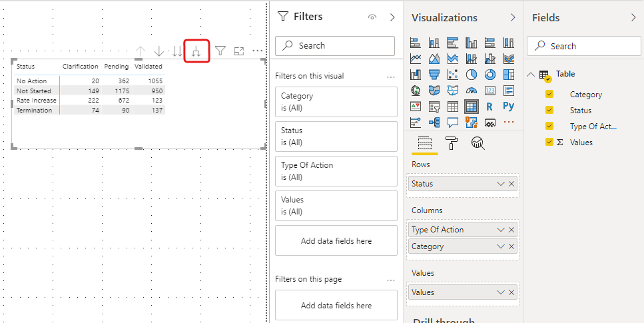Select the Stacked bar chart visual
This screenshot has height=323, width=644.
click(x=415, y=43)
